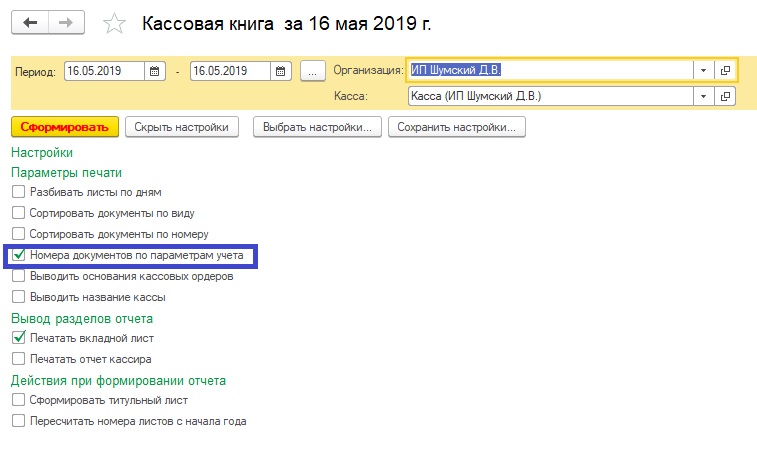Uncheck Печатать вкладной лист
Viewport: 757px width, 467px height.
tap(18, 338)
